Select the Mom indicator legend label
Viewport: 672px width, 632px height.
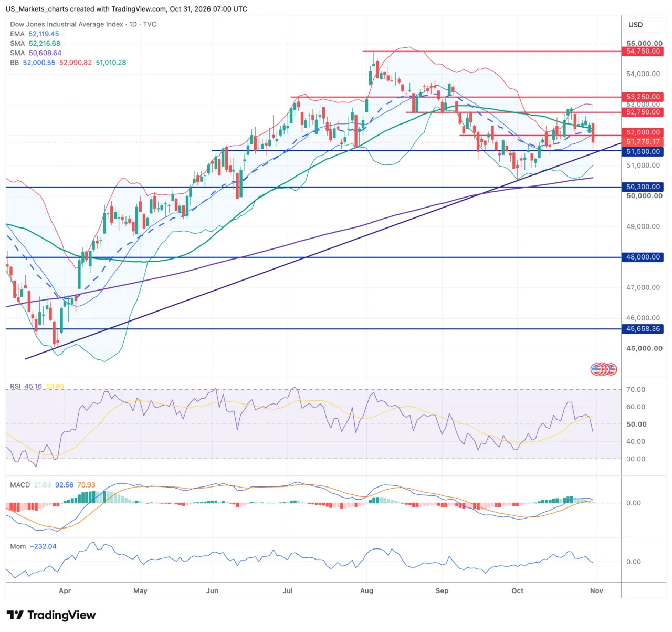click(18, 546)
